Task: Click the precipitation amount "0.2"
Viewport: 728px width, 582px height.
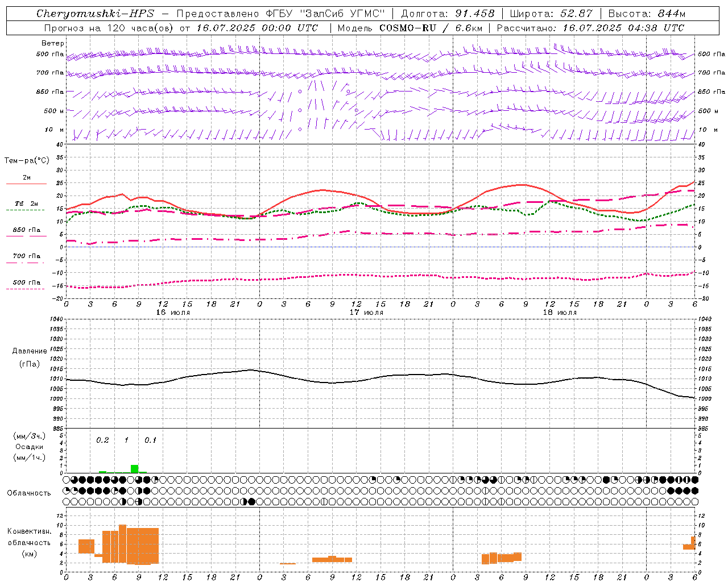Action: coord(102,440)
